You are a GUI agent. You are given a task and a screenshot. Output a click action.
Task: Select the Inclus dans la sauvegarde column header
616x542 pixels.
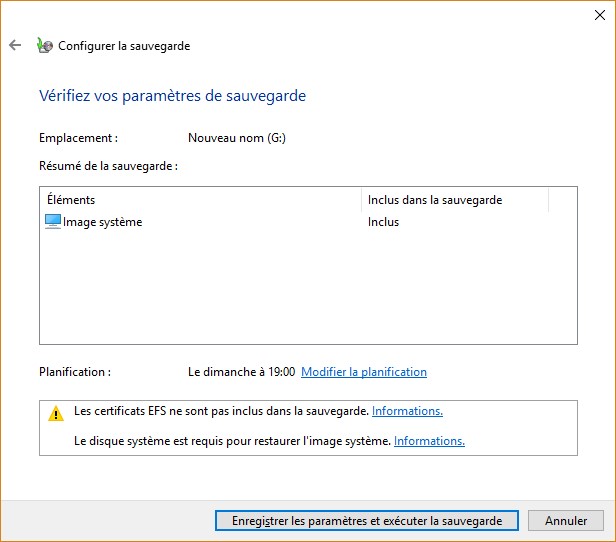[x=455, y=200]
